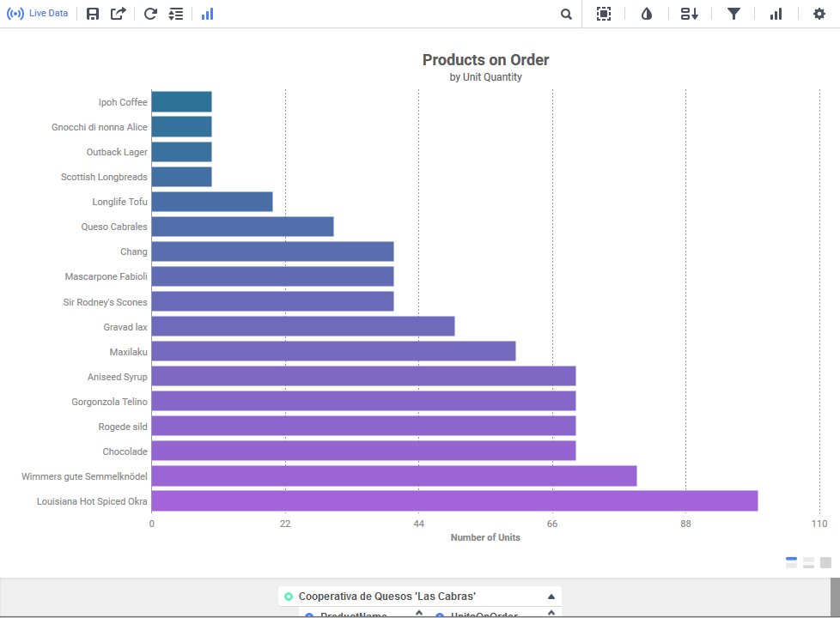
Task: Click the Aniseed Syrup label
Action: (118, 377)
